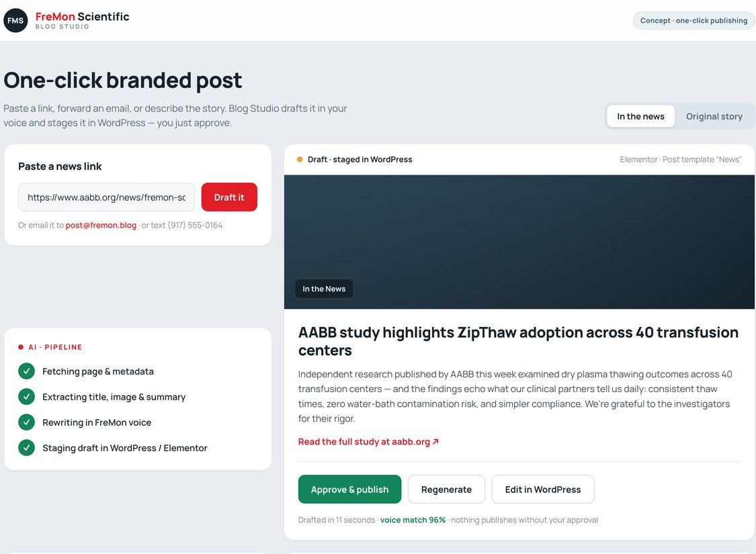Screen dimensions: 756x554
Task: Click Draft · staged in WordPress label
Action: (x=360, y=159)
